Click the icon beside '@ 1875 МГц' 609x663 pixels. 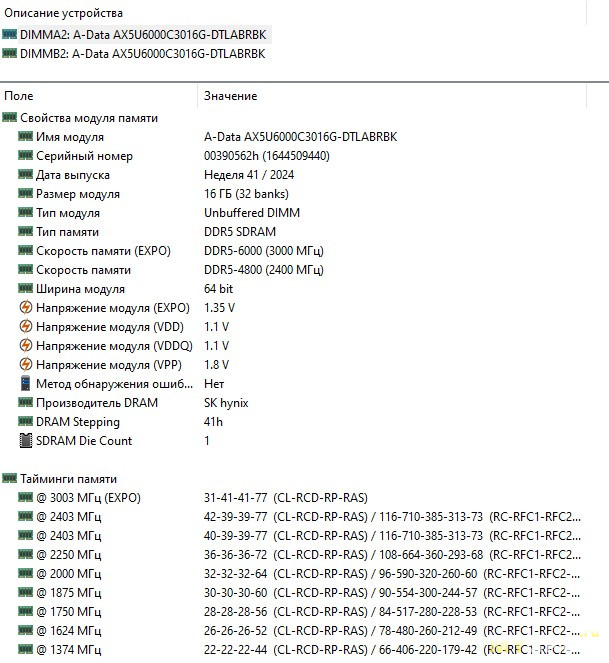[x=25, y=592]
